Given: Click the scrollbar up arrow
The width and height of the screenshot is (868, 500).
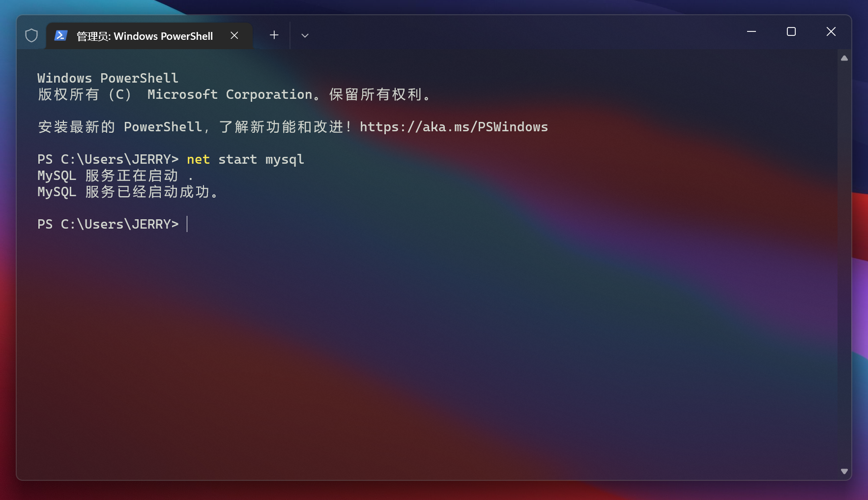Looking at the screenshot, I should coord(844,58).
